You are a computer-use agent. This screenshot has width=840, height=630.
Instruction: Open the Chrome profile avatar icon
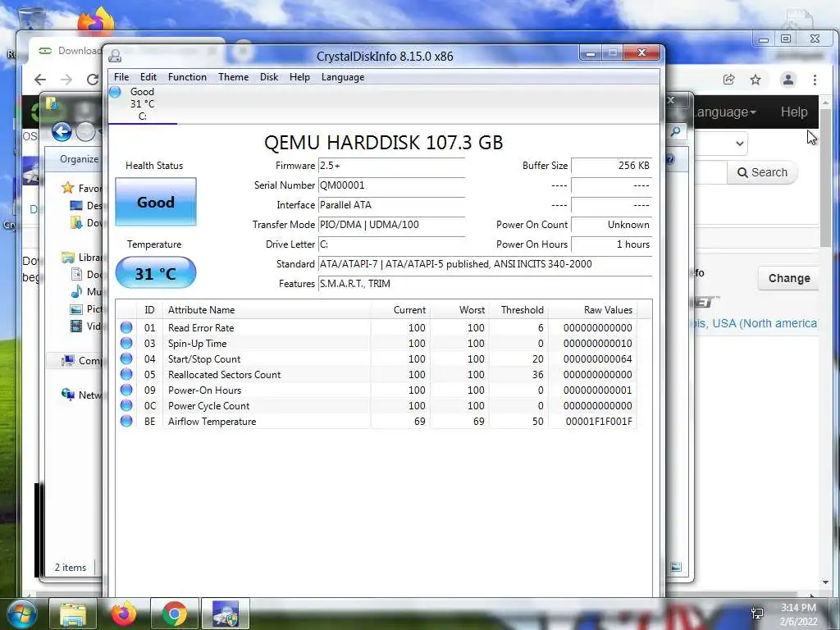(x=788, y=80)
